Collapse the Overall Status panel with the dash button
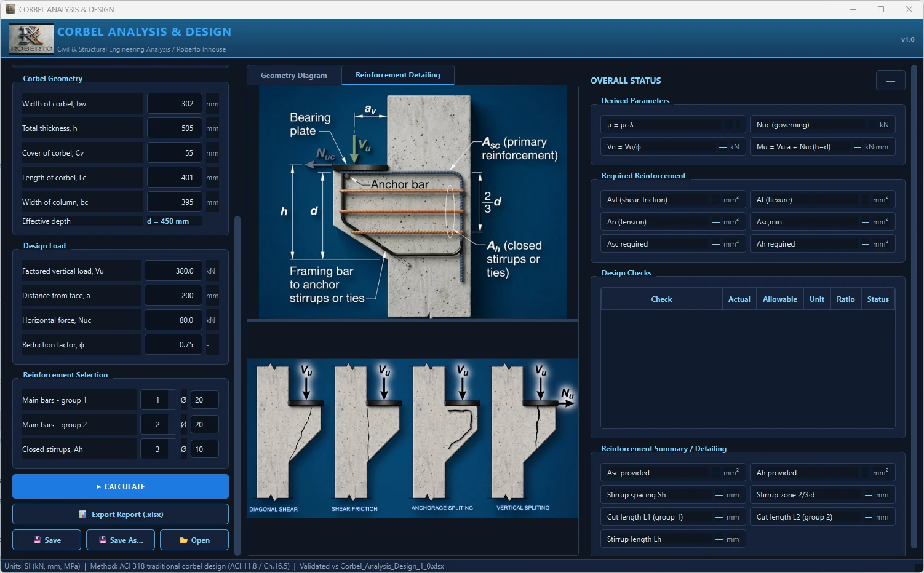Viewport: 924px width, 573px height. (x=890, y=81)
